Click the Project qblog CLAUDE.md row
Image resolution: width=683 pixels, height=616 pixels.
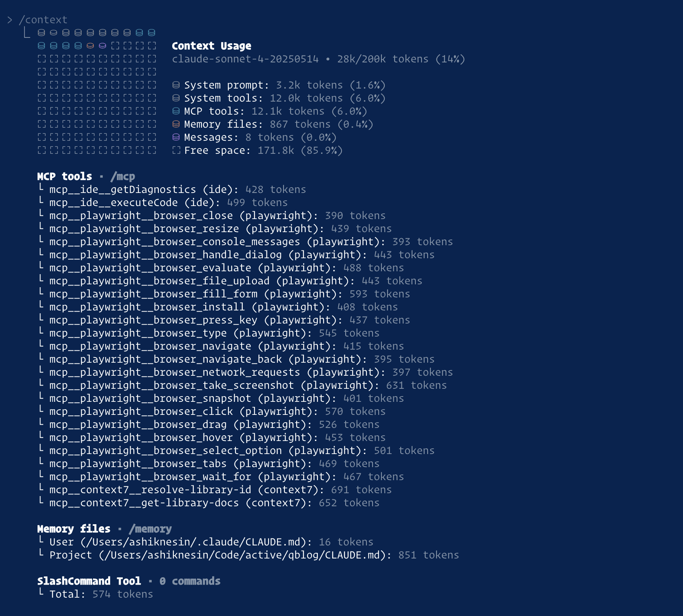[x=249, y=555]
